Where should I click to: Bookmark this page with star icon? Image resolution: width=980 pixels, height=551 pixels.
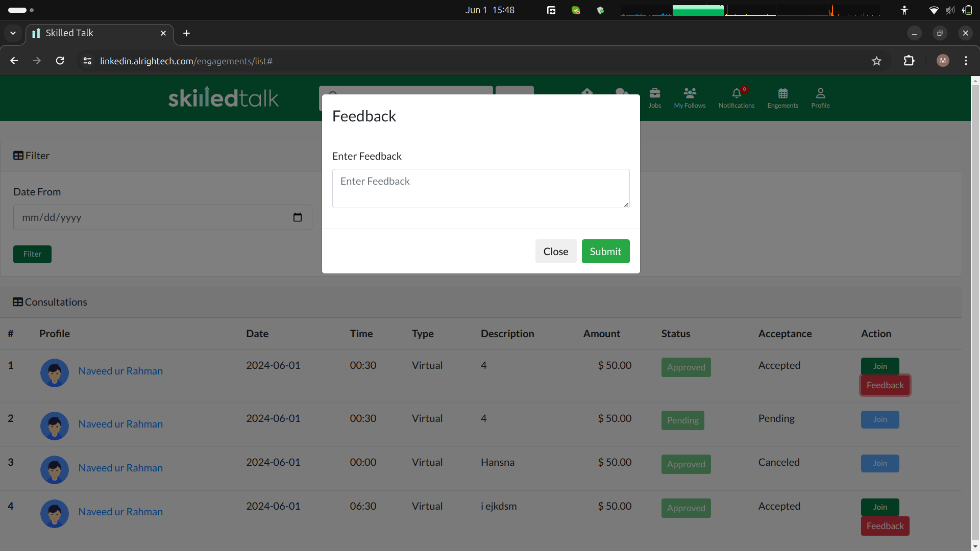click(x=876, y=61)
